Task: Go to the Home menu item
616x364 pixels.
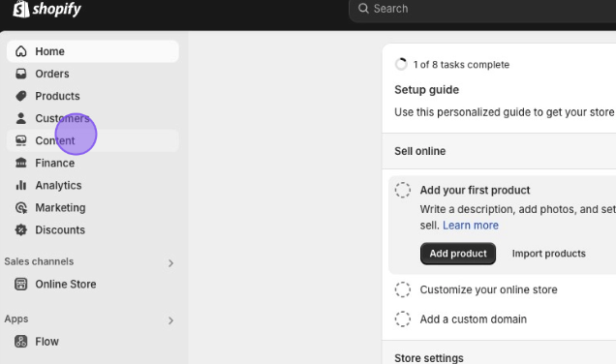Action: tap(93, 51)
